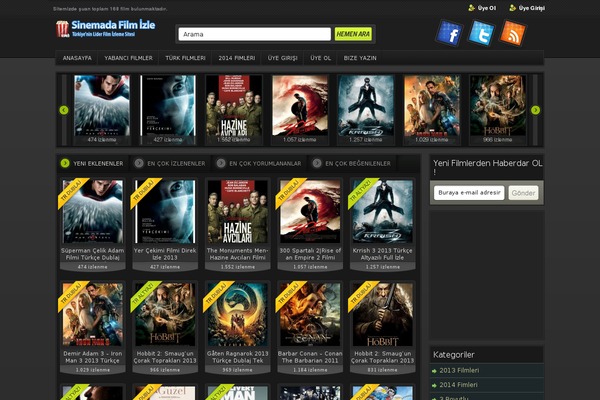
Task: Click the user icon beside Üye Ol
Action: [x=471, y=8]
